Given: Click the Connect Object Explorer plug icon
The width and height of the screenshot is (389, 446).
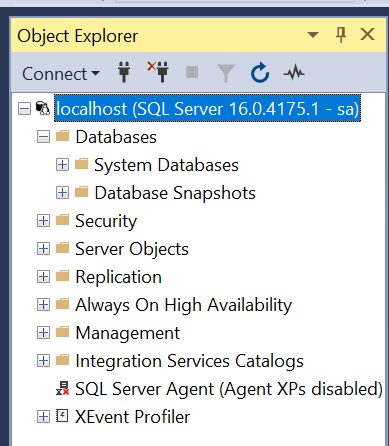Looking at the screenshot, I should click(x=124, y=72).
